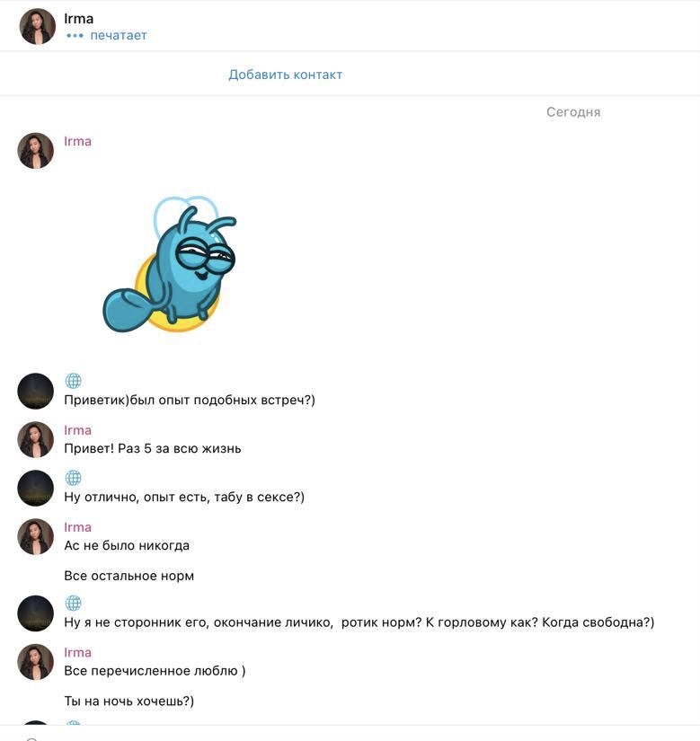Click the globe icon above Приветик message

pyautogui.click(x=74, y=381)
